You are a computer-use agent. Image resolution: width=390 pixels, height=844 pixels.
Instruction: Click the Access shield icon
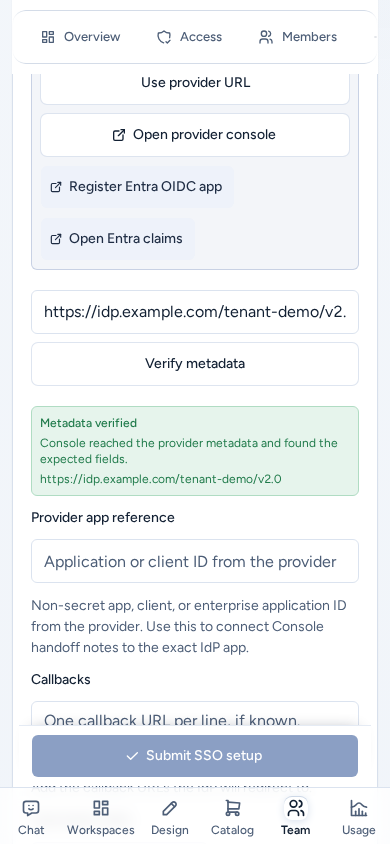coord(164,37)
